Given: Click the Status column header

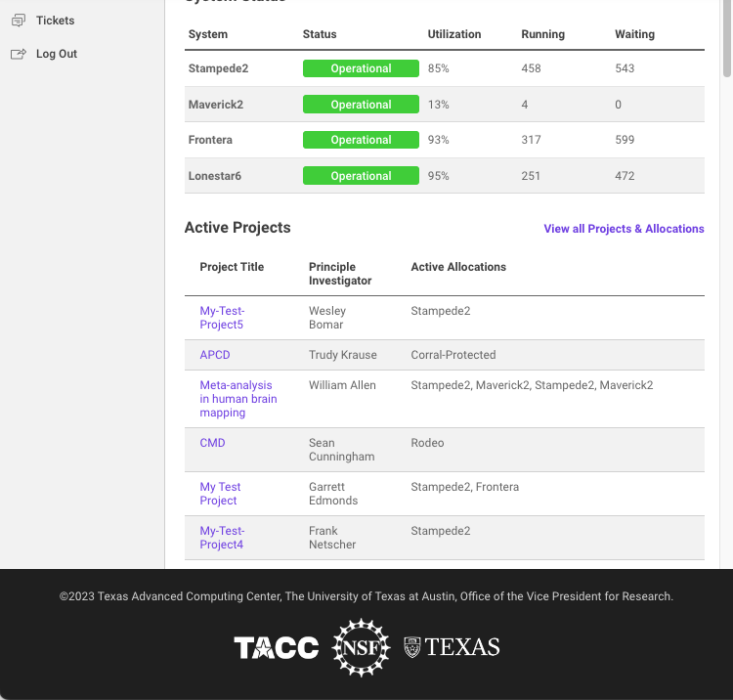Looking at the screenshot, I should (x=320, y=34).
